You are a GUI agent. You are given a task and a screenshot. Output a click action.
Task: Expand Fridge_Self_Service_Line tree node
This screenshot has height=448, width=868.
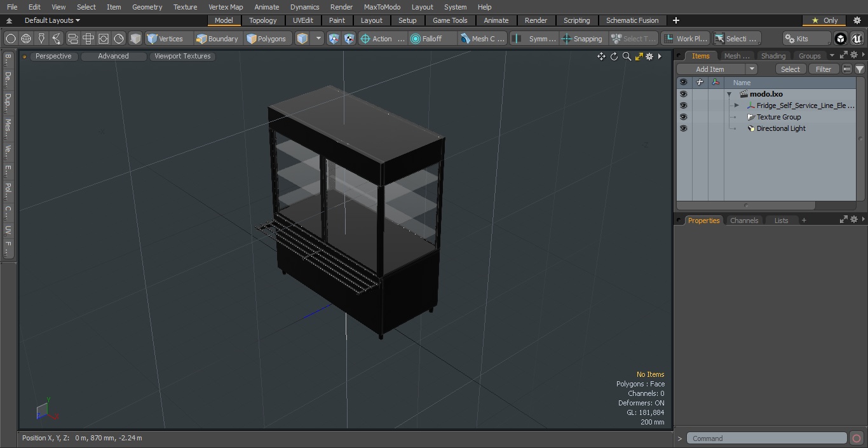[736, 105]
